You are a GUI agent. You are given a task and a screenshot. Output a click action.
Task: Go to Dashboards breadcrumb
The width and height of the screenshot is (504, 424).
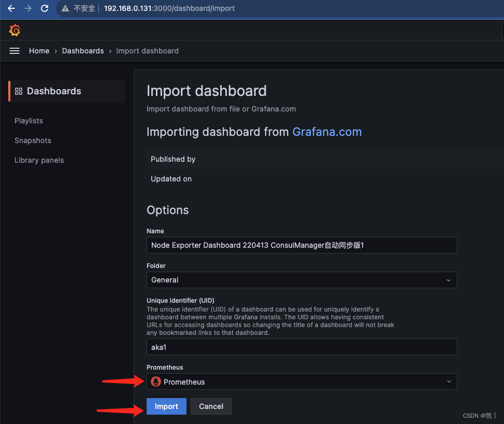coord(83,51)
